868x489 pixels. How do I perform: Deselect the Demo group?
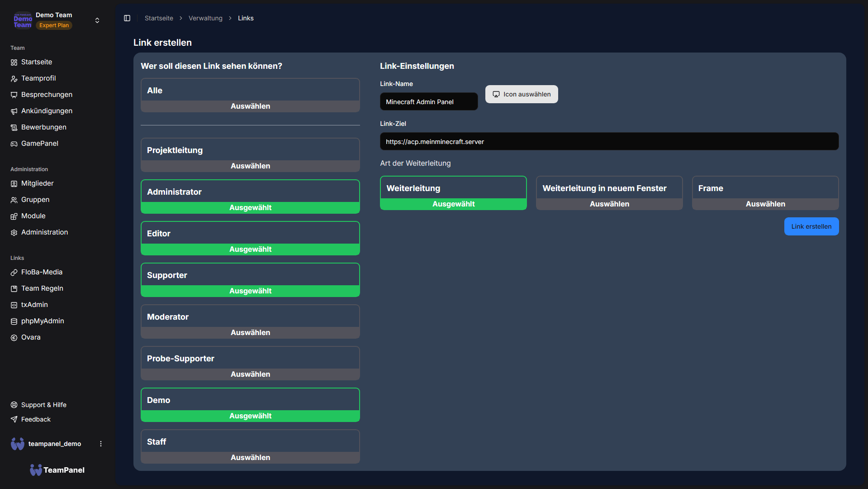click(x=250, y=405)
